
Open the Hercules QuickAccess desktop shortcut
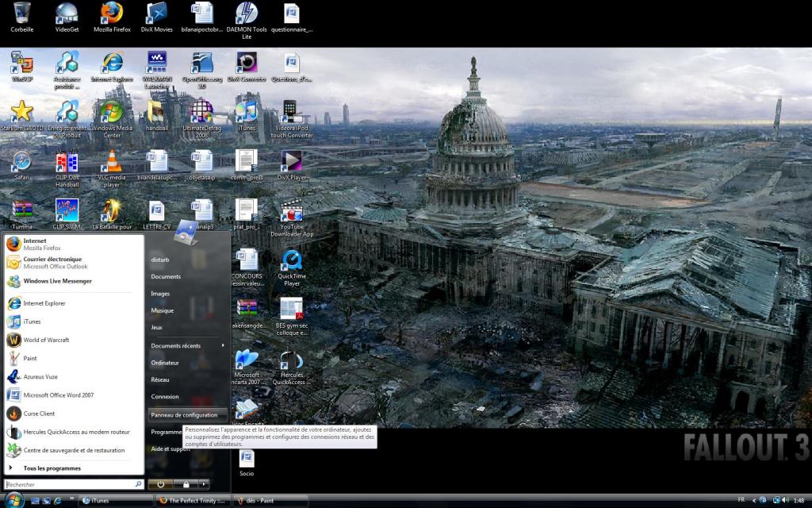click(292, 367)
